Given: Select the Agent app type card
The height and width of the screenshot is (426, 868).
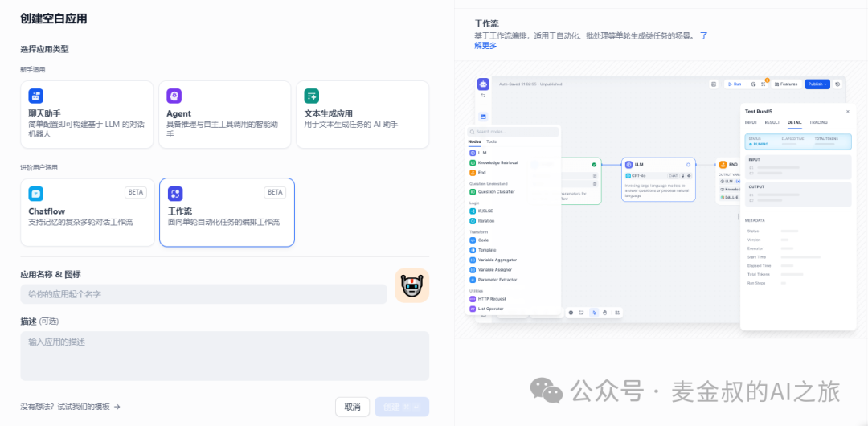Looking at the screenshot, I should click(225, 115).
